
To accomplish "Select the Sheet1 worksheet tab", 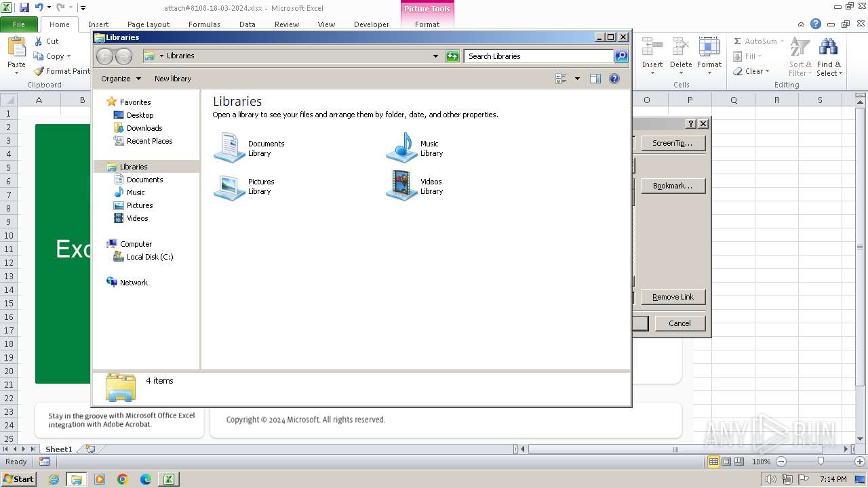I will [58, 449].
